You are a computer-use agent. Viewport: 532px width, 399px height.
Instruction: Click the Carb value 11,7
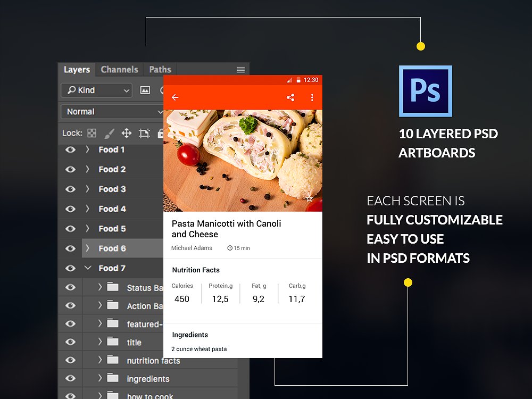(x=297, y=299)
